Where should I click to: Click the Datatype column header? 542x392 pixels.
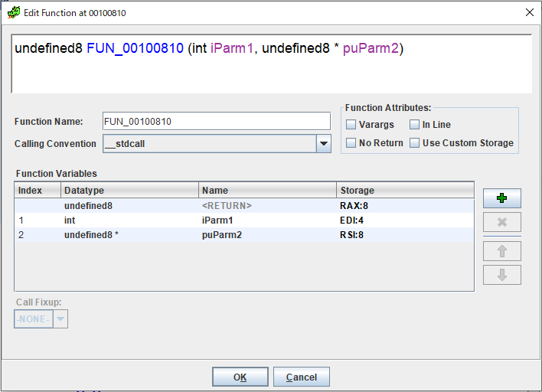(x=129, y=190)
